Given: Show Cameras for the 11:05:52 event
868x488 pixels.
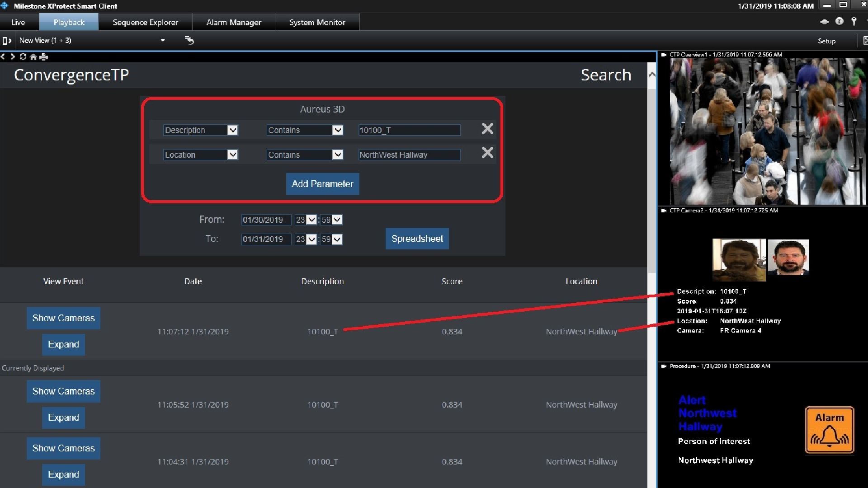Looking at the screenshot, I should tap(63, 391).
